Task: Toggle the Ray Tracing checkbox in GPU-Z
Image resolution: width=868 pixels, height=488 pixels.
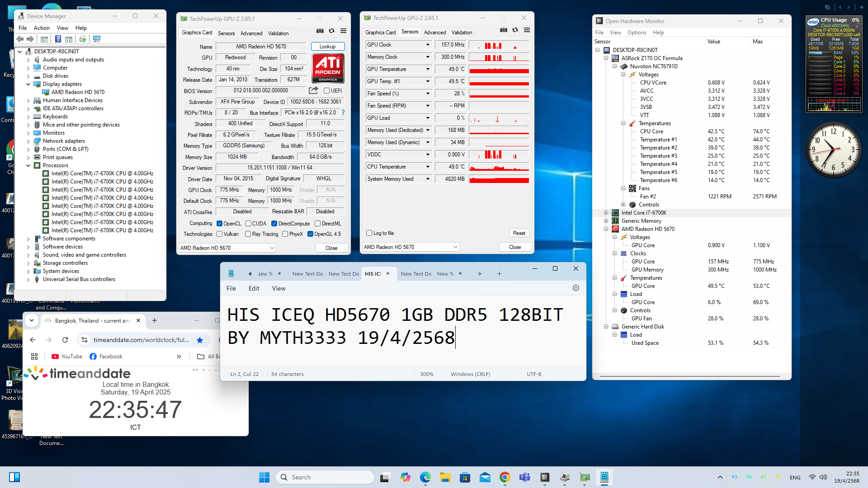Action: click(x=248, y=234)
